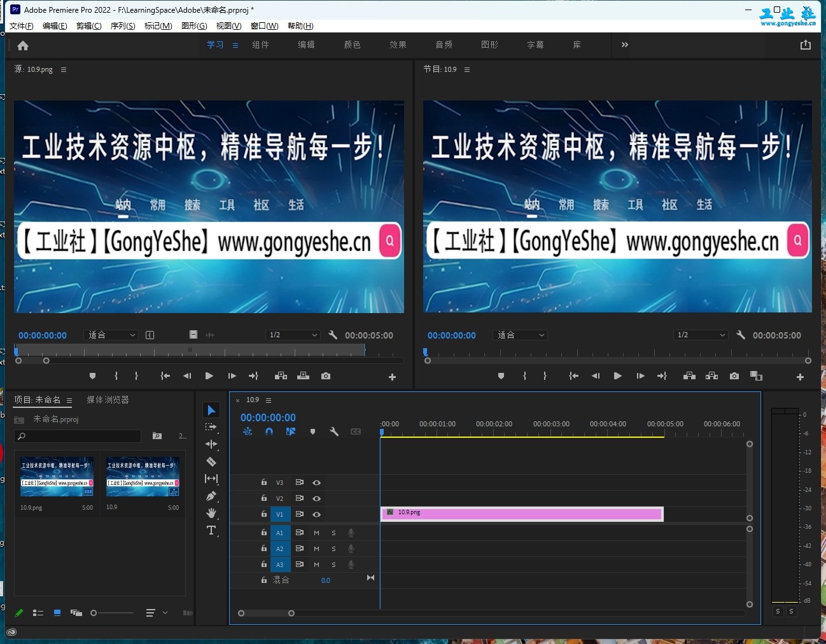
Task: Select the Razor tool
Action: tap(211, 461)
